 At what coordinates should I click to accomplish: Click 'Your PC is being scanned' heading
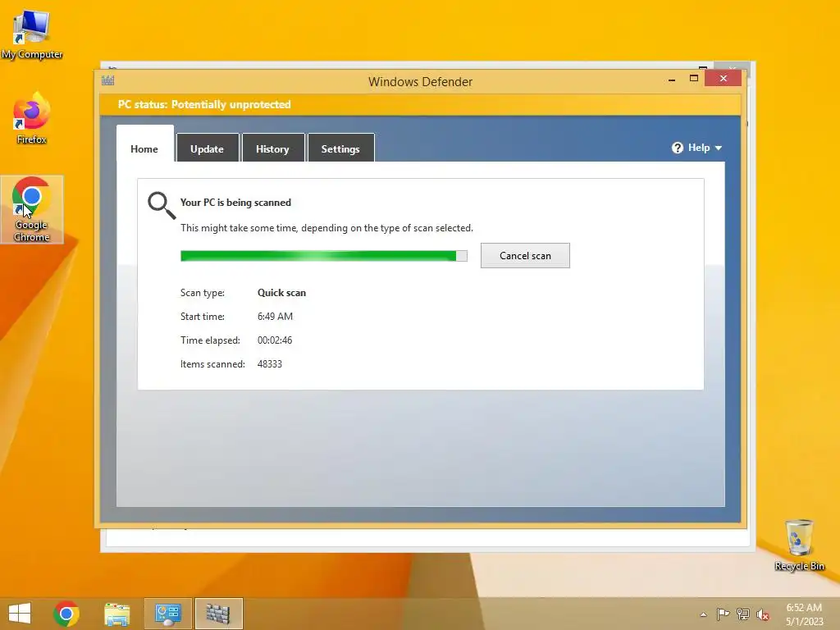coord(235,203)
